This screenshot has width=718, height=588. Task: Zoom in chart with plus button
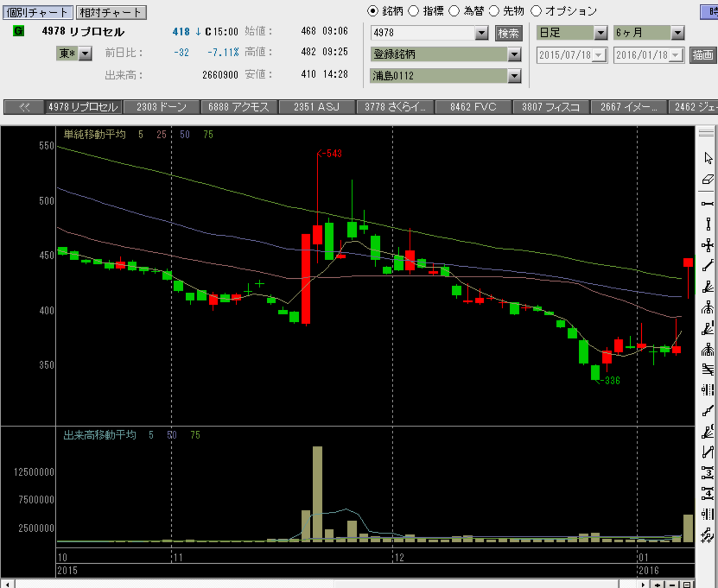point(657,584)
